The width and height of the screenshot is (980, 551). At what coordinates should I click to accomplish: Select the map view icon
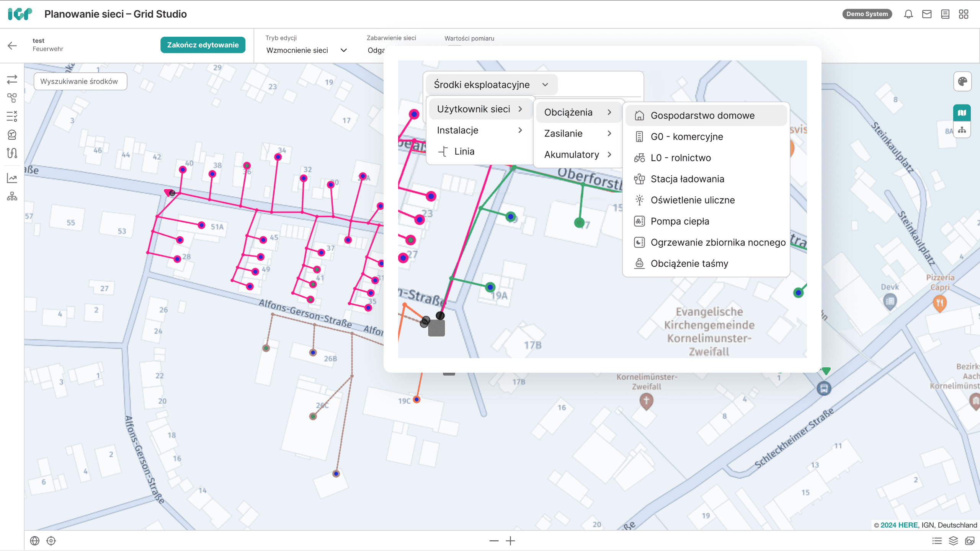pyautogui.click(x=962, y=112)
